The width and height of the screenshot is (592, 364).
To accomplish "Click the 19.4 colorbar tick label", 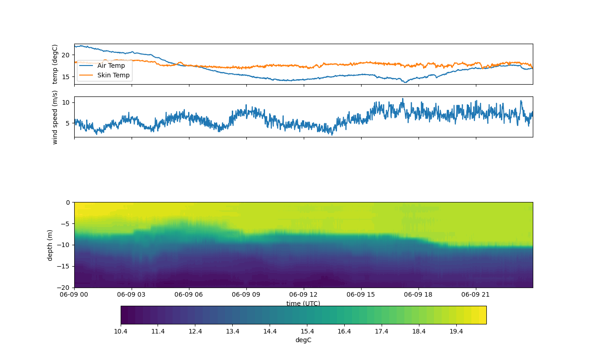I will [x=456, y=332].
